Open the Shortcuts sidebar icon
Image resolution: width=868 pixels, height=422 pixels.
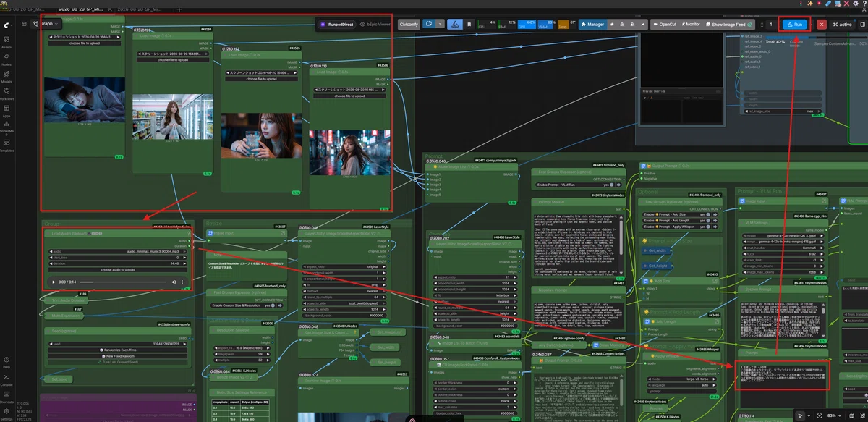[x=7, y=394]
